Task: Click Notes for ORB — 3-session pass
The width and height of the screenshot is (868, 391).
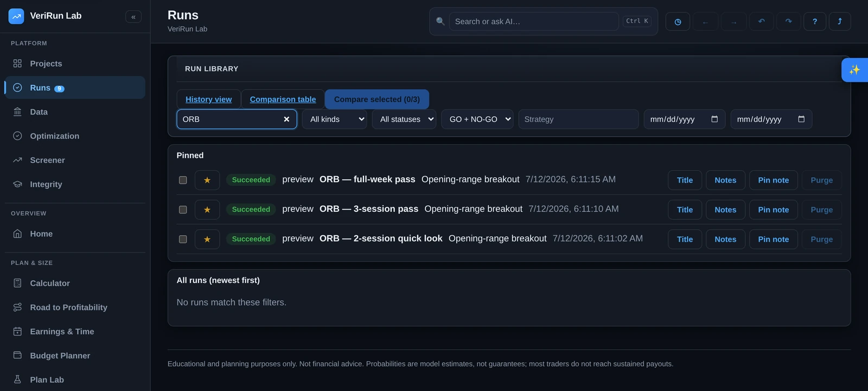Action: [725, 210]
